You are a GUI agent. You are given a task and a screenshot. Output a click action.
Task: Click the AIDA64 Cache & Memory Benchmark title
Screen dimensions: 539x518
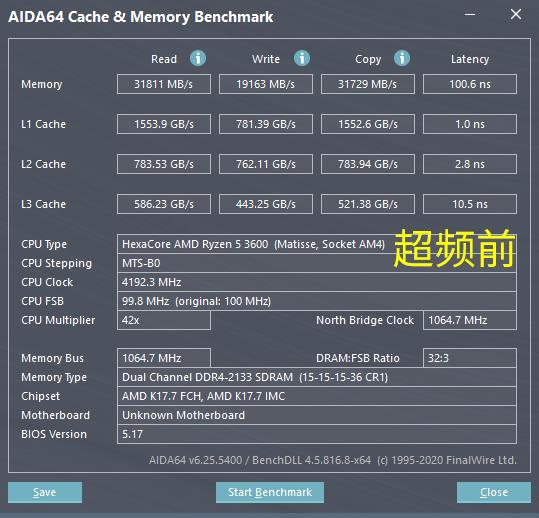point(141,17)
